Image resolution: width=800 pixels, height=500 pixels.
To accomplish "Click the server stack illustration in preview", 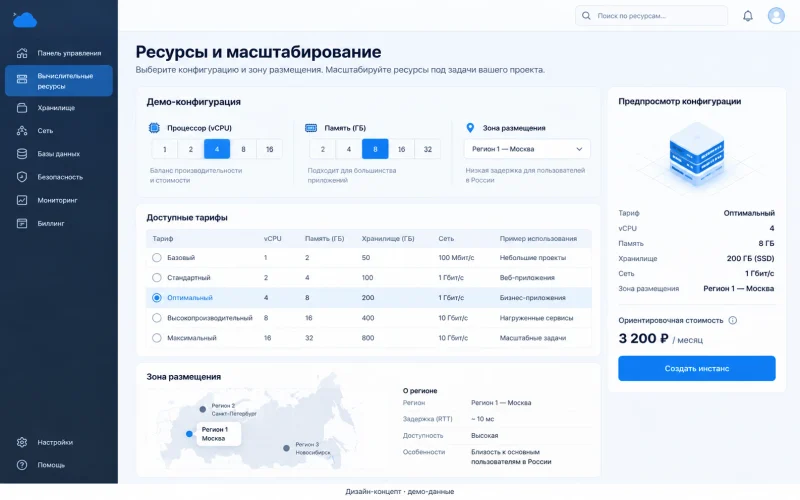I will (696, 153).
